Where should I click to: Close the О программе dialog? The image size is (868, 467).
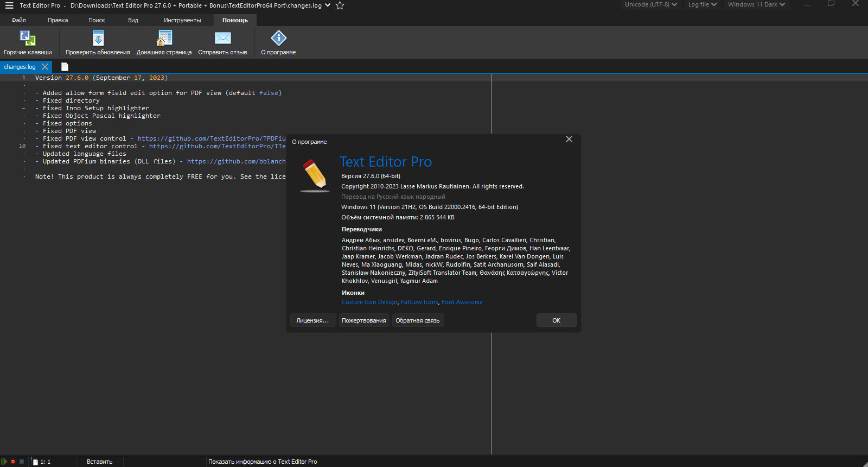pyautogui.click(x=569, y=139)
